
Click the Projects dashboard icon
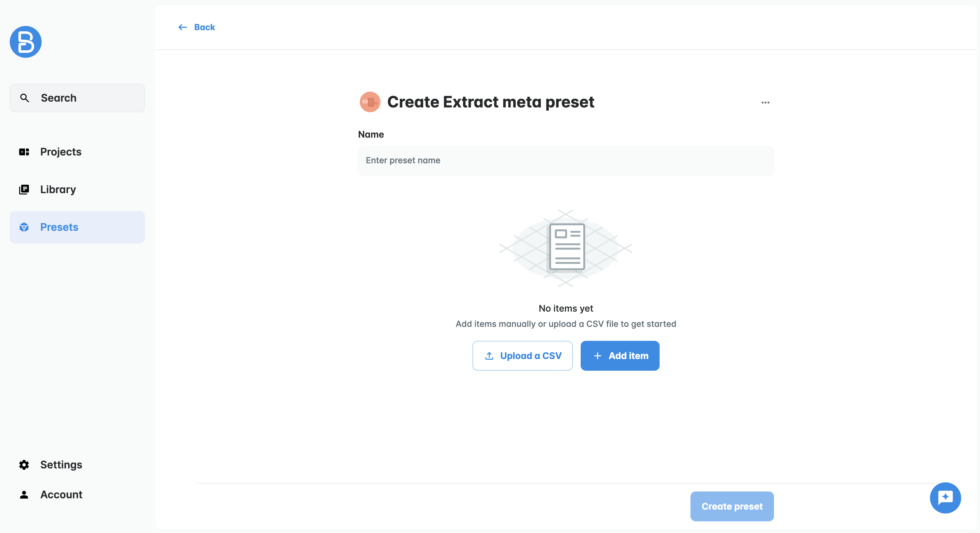(24, 152)
